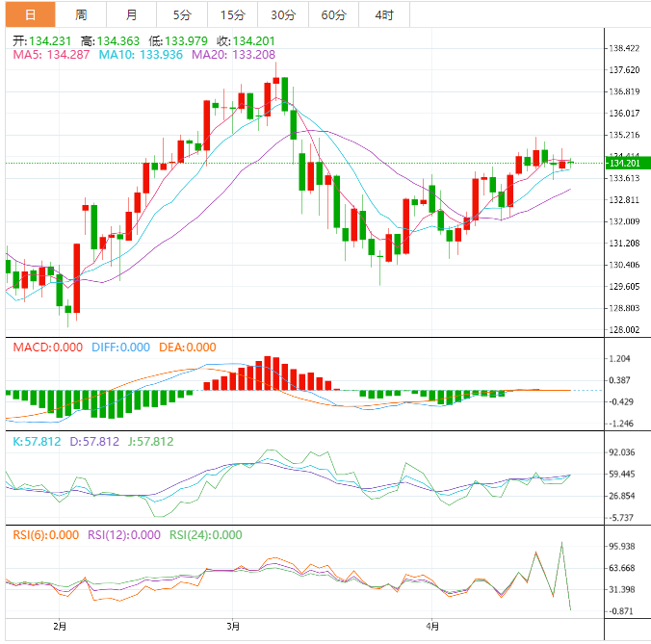
Task: Click the 3月 date axis marker
Action: tap(231, 626)
